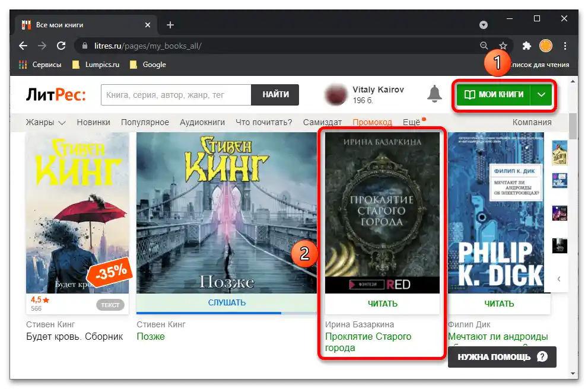Close the 'Все мои книги' tab

(x=148, y=25)
